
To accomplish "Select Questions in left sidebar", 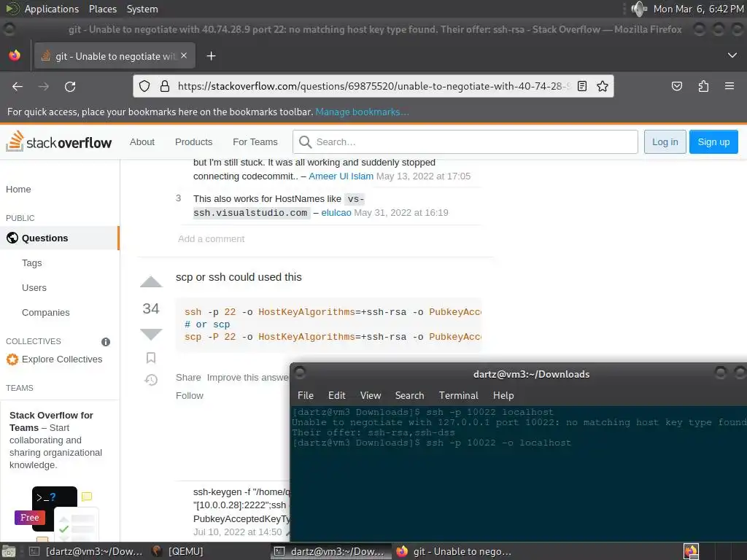I will [x=59, y=238].
